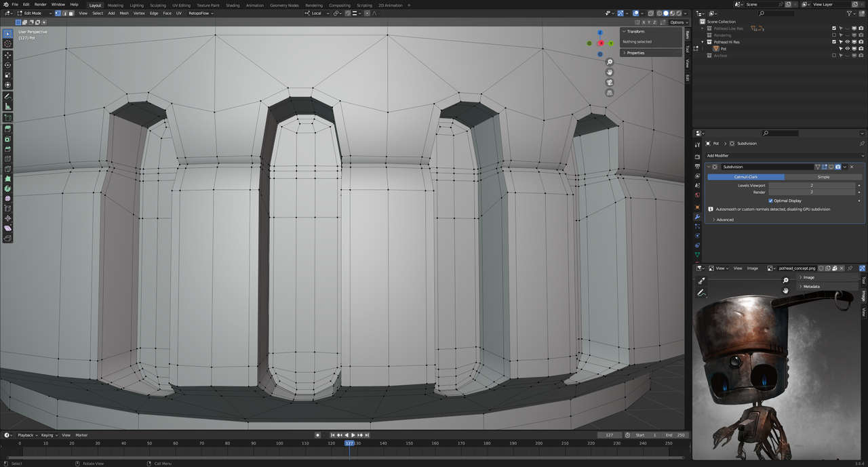Enable the Archive collection checkbox
868x467 pixels.
pyautogui.click(x=834, y=56)
